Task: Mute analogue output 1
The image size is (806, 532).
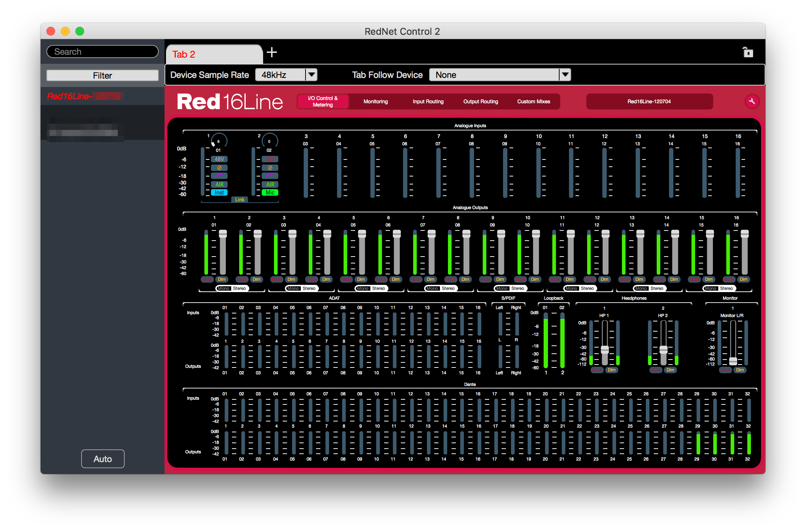Action: click(x=207, y=279)
